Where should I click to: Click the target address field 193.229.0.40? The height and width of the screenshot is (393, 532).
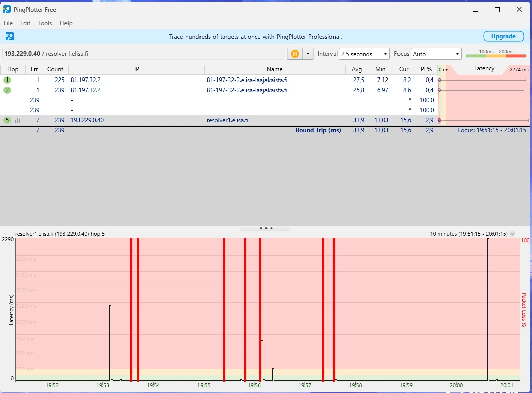coord(144,54)
